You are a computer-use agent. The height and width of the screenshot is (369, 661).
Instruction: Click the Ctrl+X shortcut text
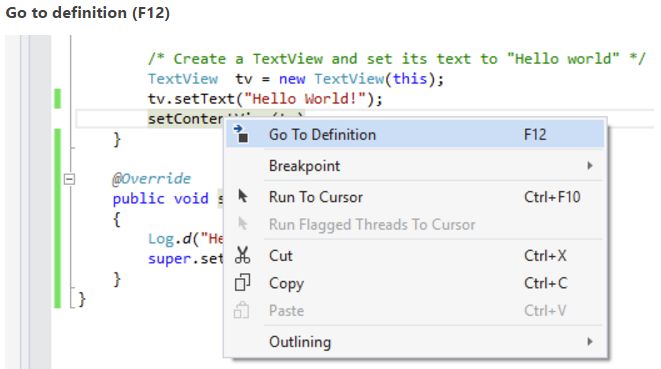(545, 256)
